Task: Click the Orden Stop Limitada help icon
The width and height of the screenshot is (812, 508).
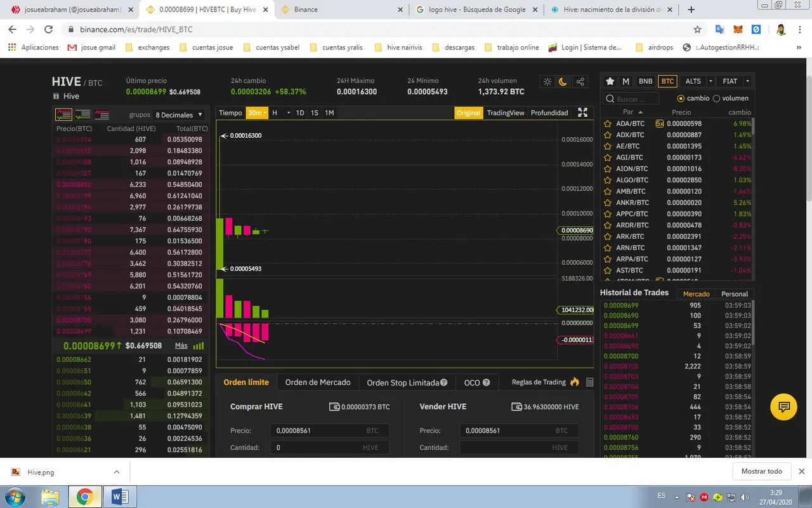Action: tap(443, 383)
